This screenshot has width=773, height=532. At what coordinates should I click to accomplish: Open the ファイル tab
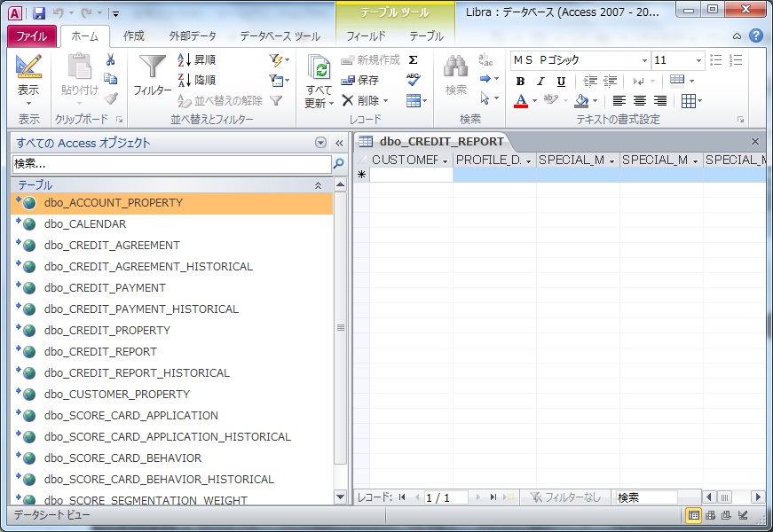tap(32, 36)
